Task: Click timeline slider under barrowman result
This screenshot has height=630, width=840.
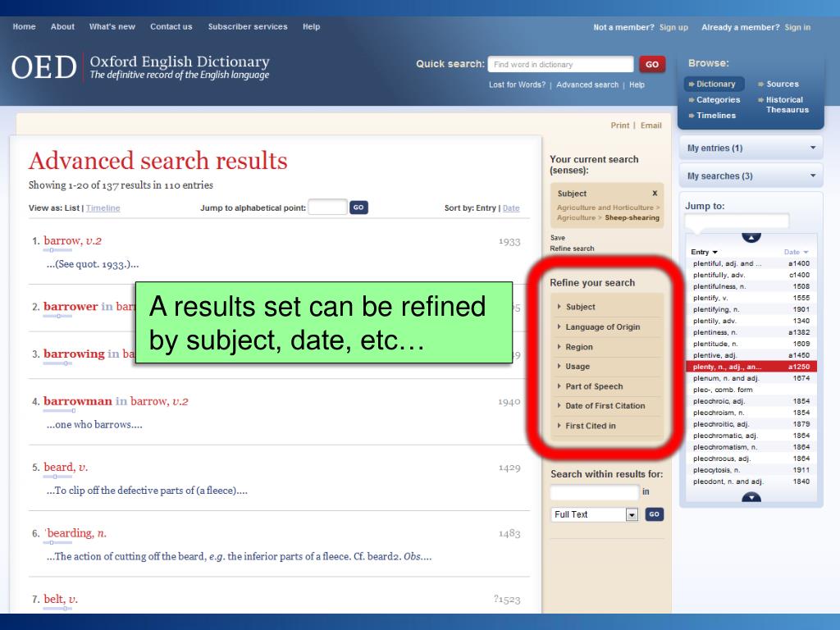Action: pos(59,411)
